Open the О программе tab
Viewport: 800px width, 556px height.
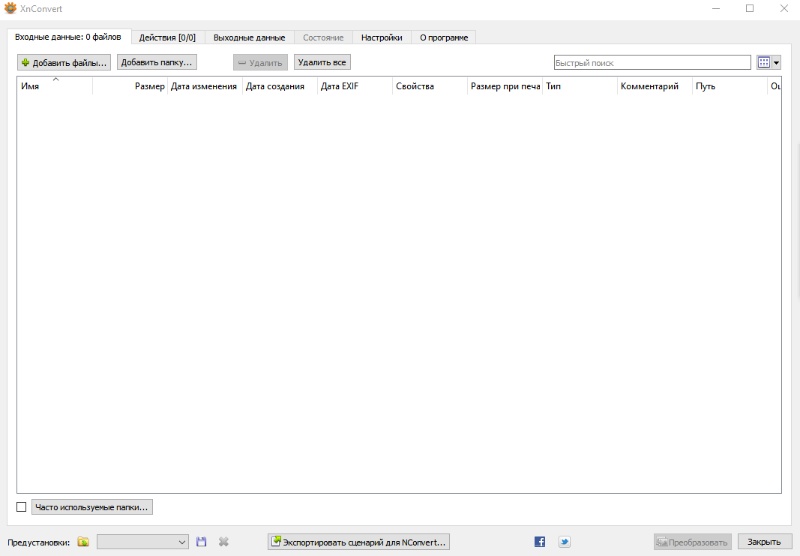pyautogui.click(x=444, y=37)
